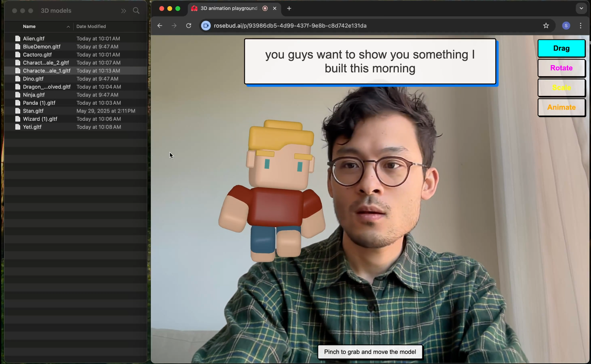Bookmark this page with the star icon

546,26
